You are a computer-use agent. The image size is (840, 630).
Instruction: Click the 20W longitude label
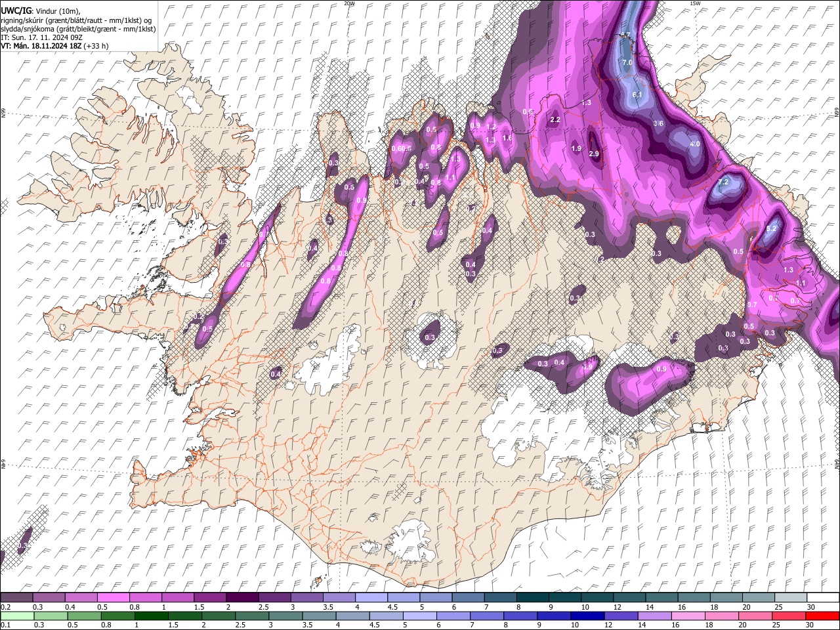(349, 3)
